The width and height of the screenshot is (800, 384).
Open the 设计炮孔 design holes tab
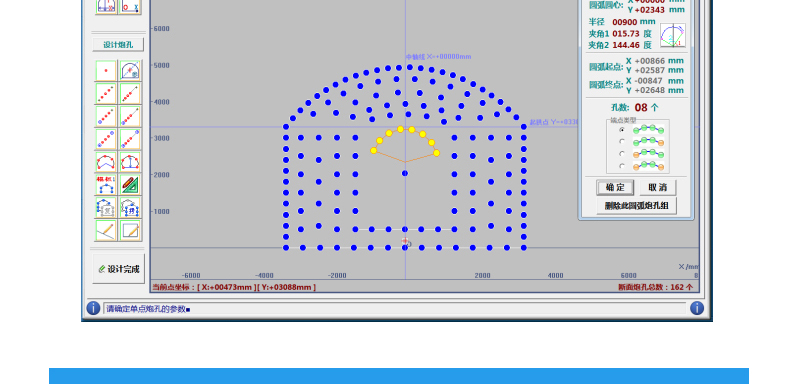tap(118, 45)
